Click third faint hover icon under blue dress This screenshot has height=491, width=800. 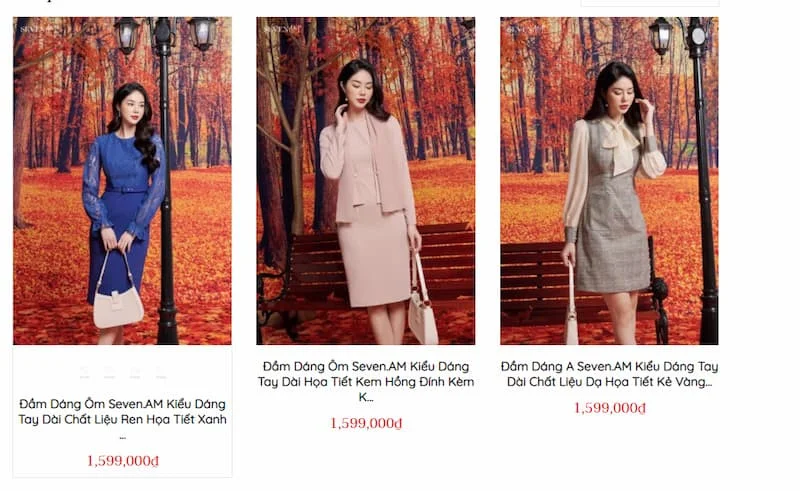pyautogui.click(x=135, y=373)
